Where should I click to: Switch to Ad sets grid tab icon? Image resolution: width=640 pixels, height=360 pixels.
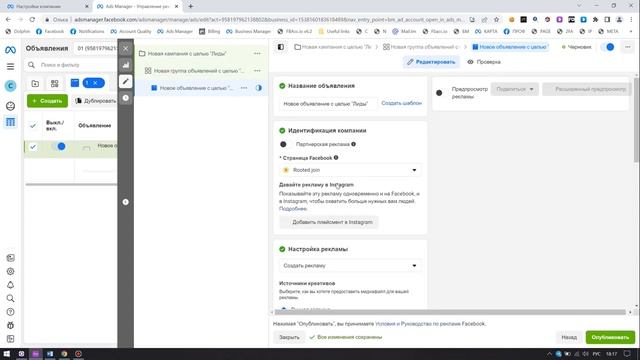coord(54,83)
